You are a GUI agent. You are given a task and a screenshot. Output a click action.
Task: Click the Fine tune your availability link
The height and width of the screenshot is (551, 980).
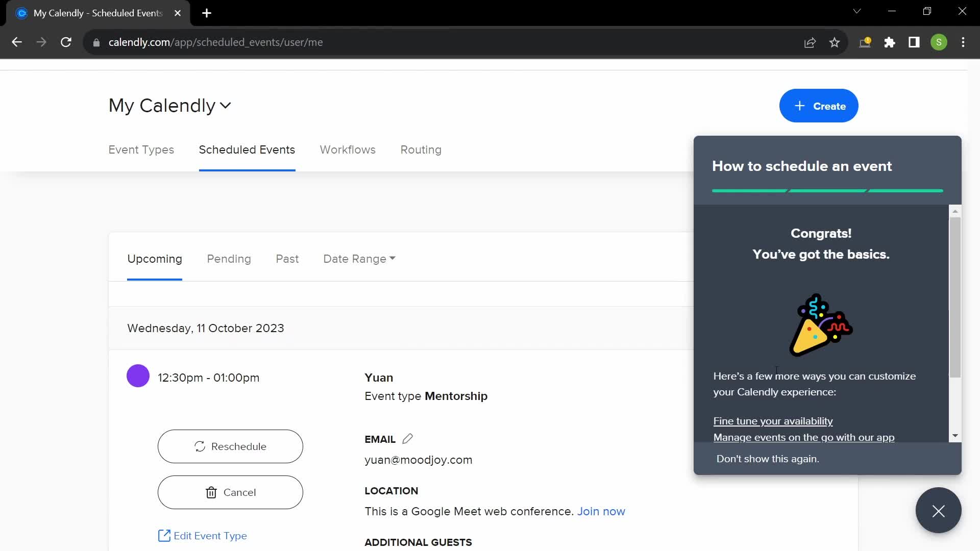(773, 420)
